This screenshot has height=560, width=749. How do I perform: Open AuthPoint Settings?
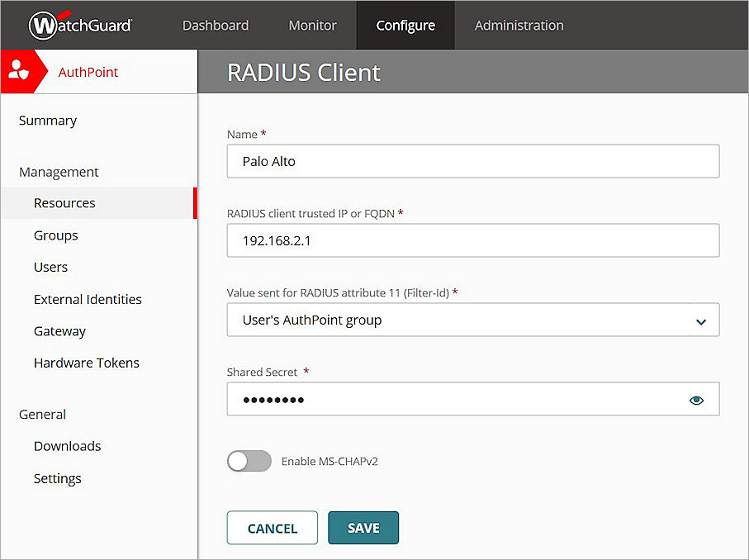coord(57,478)
